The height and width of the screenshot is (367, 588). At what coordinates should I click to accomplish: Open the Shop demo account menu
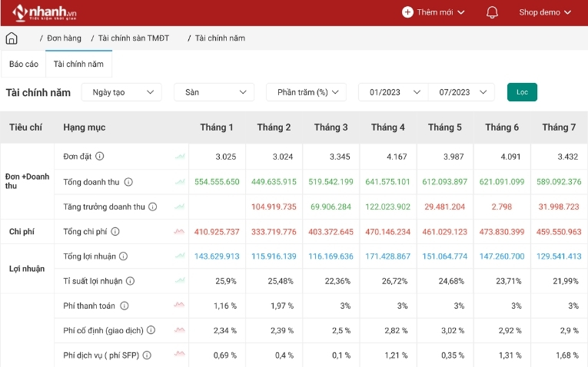pos(545,12)
